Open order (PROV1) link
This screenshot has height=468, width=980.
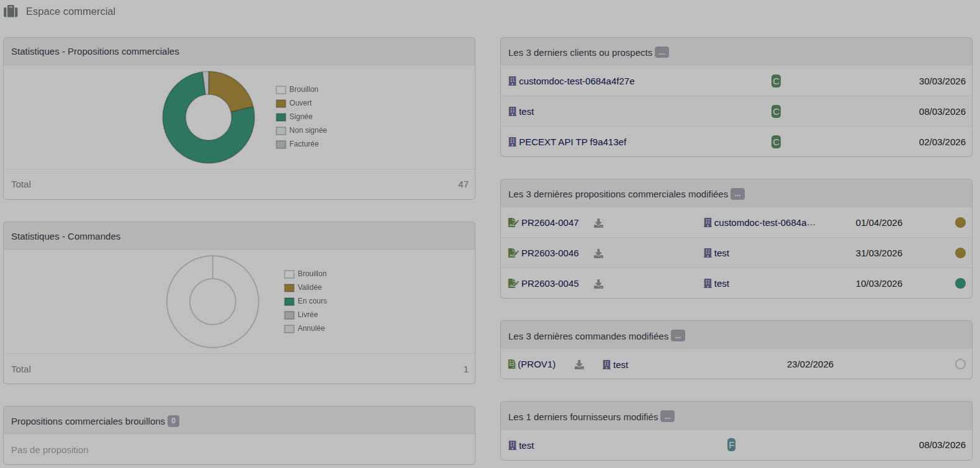pos(536,364)
